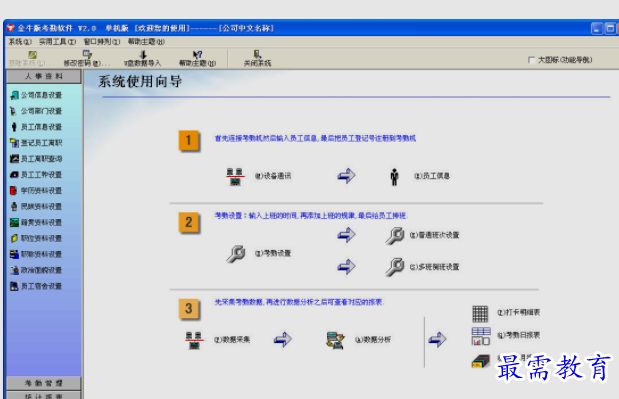Open the 帮助主题 menu in menu bar
The image size is (619, 399).
(146, 41)
